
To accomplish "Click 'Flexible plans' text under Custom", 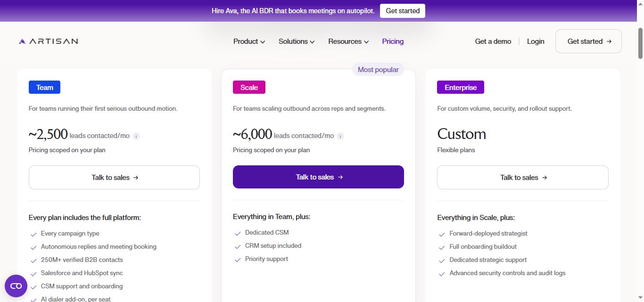I will pyautogui.click(x=456, y=150).
